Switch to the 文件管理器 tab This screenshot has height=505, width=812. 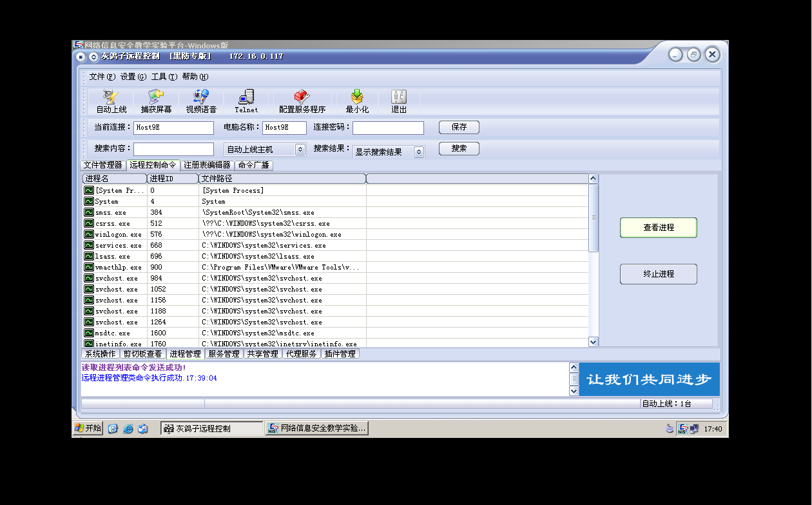pos(104,164)
